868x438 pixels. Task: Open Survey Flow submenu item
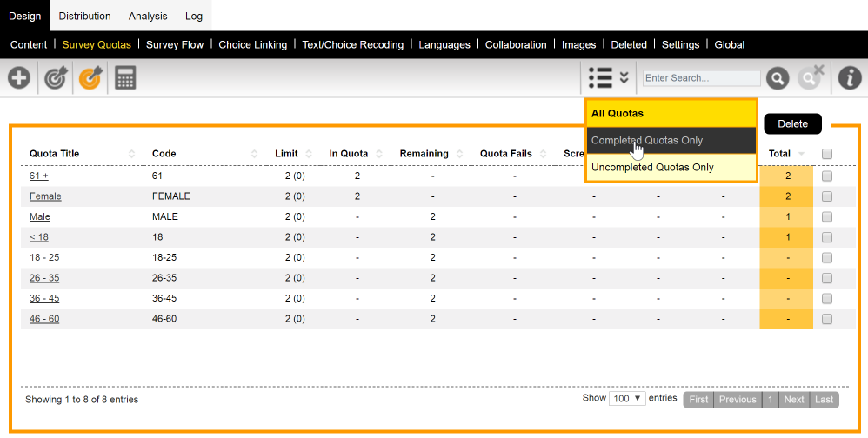point(175,45)
